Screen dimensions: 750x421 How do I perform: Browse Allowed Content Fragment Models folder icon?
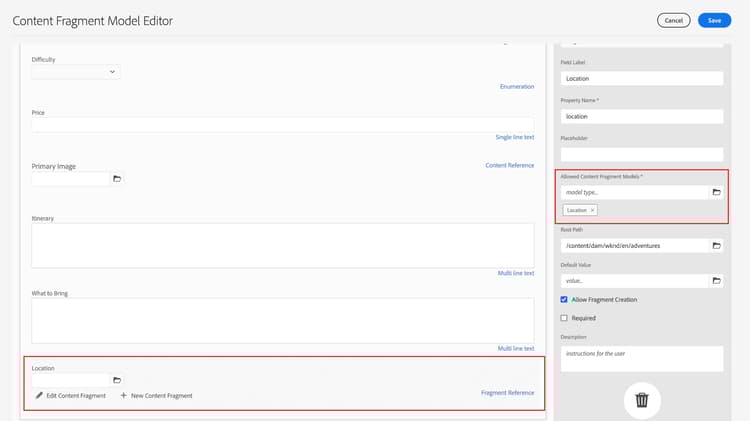pos(716,192)
